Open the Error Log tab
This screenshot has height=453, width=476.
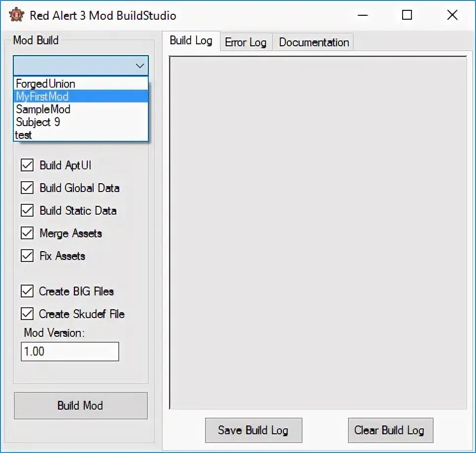click(246, 42)
